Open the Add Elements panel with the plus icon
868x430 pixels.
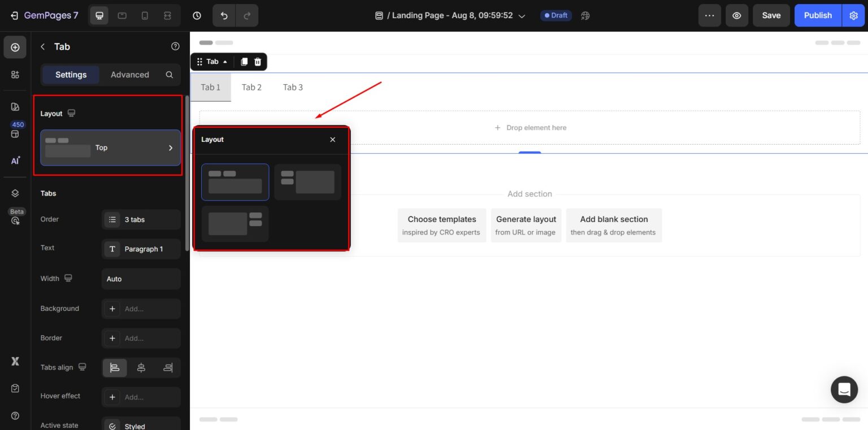tap(15, 47)
